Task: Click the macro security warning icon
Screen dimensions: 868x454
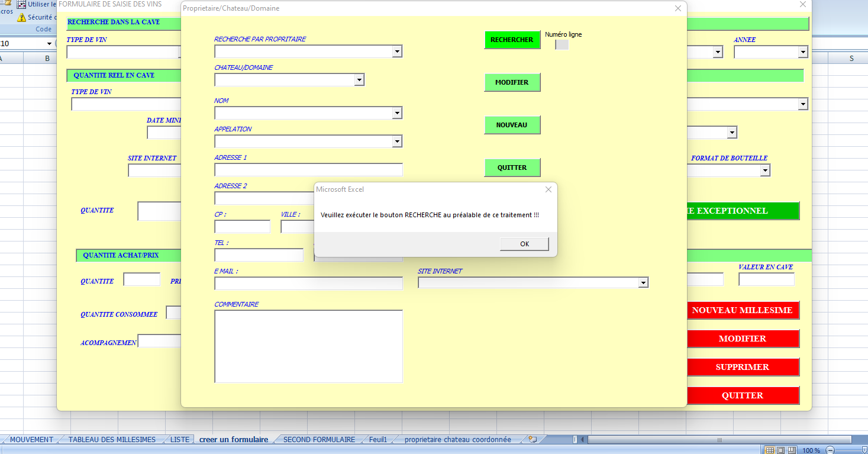Action: coord(22,17)
